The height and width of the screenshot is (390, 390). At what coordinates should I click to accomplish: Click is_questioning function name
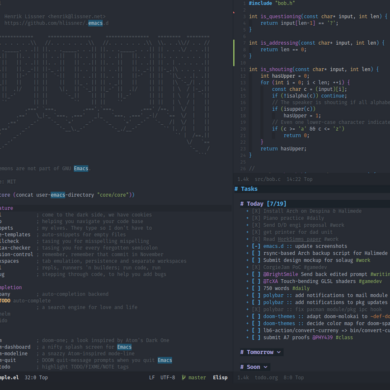pos(281,16)
